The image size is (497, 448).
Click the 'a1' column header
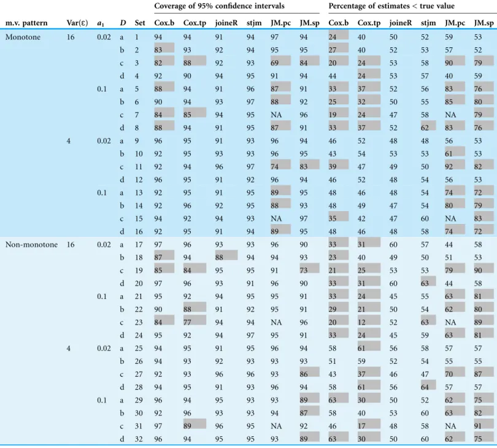click(101, 23)
